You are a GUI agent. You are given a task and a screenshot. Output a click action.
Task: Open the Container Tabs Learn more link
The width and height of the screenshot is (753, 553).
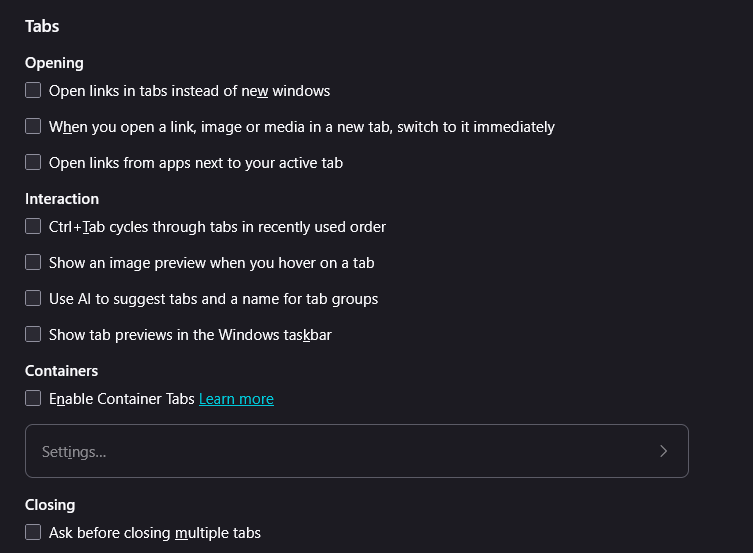point(236,399)
